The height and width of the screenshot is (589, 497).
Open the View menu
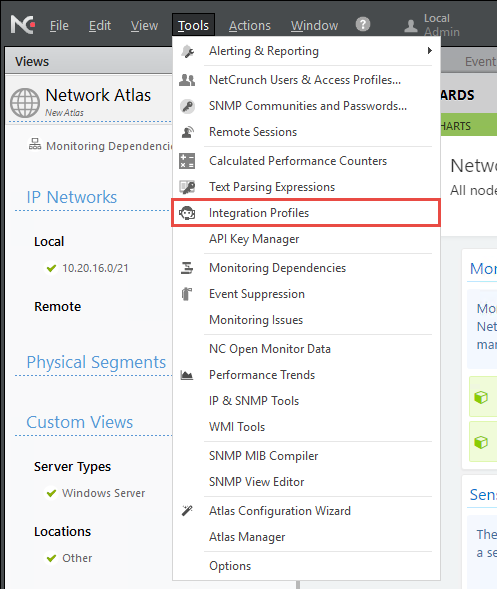pos(144,26)
